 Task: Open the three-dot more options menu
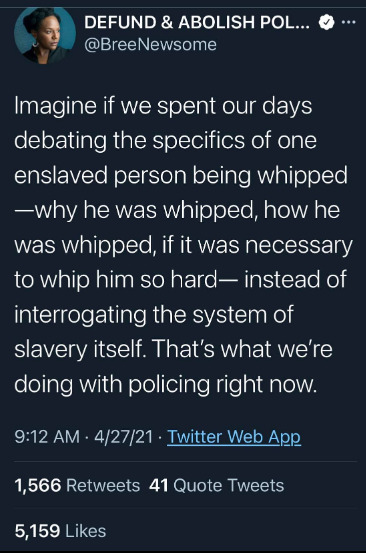click(349, 23)
